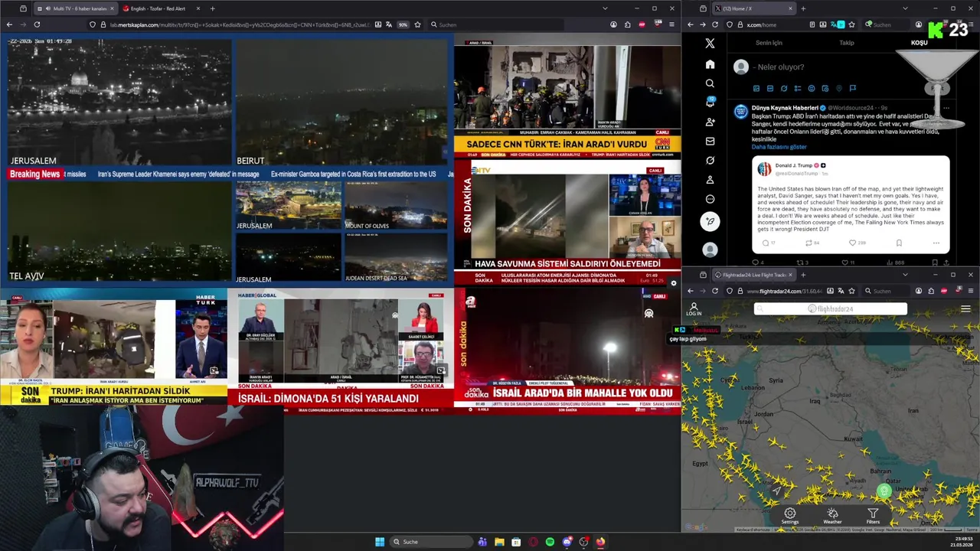Screen dimensions: 980x551
Task: Bookmark the quoted Donald J. Trump post
Action: click(899, 243)
